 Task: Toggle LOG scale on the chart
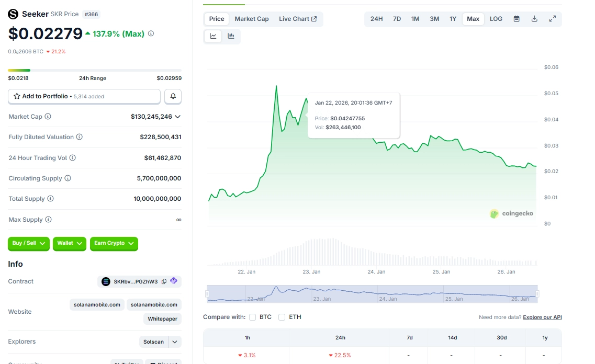click(496, 18)
